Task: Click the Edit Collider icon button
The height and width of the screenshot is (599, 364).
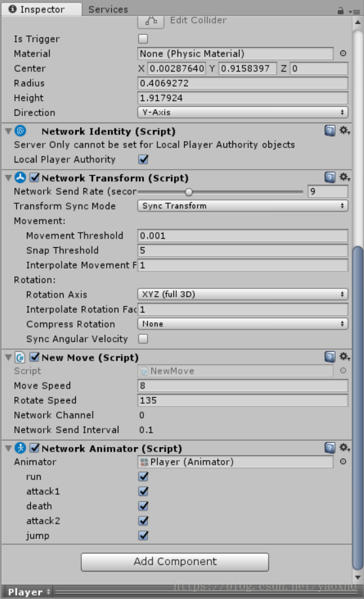Action: click(151, 22)
